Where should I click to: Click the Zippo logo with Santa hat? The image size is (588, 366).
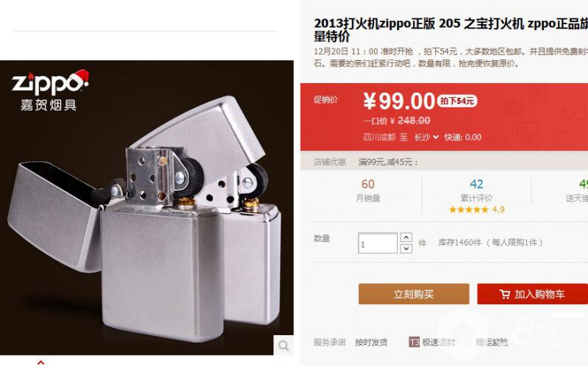coord(50,82)
